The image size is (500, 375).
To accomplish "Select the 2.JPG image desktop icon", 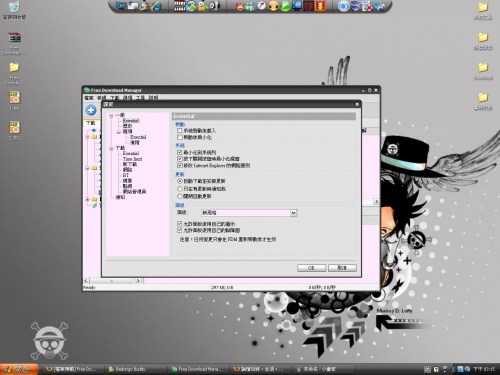I will click(14, 127).
